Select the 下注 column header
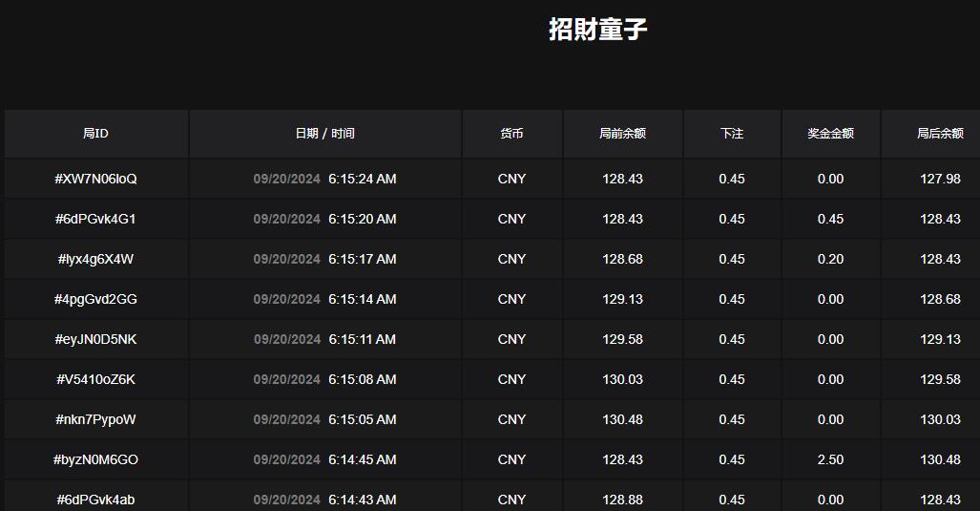This screenshot has height=511, width=980. pos(732,134)
